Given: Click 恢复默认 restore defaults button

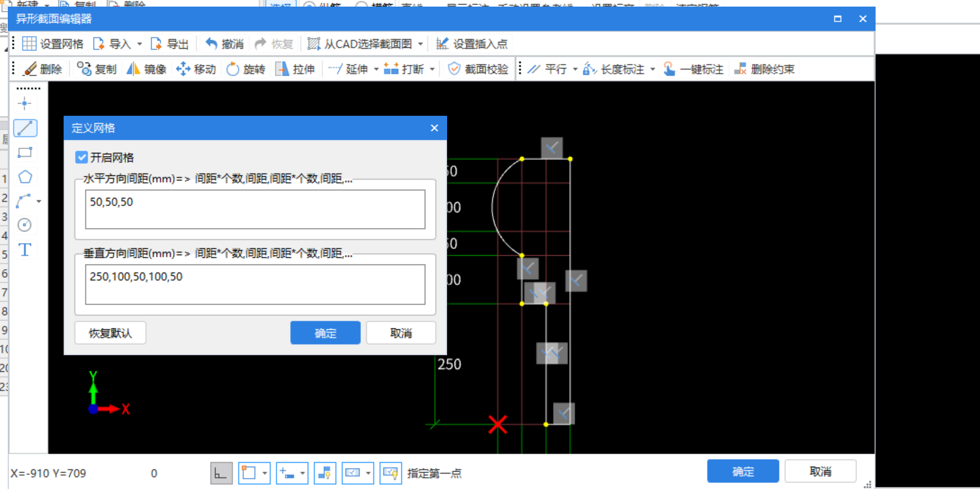Looking at the screenshot, I should [x=110, y=333].
